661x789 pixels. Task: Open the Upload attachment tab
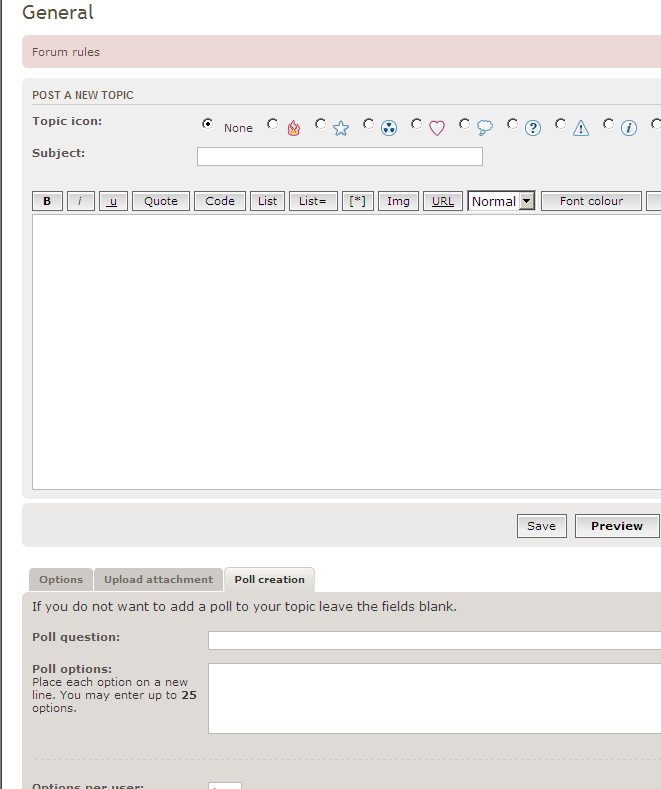click(158, 580)
